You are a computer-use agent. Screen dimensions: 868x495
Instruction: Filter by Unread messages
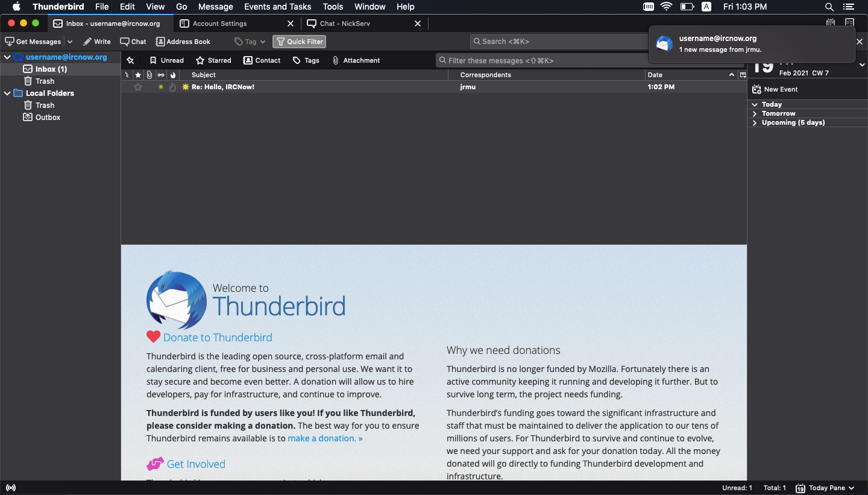pyautogui.click(x=167, y=60)
